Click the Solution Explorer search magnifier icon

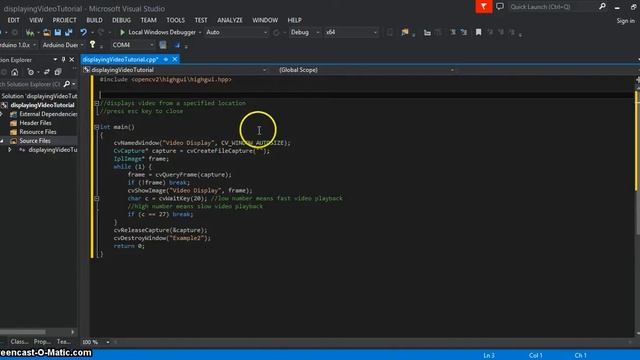pos(67,84)
